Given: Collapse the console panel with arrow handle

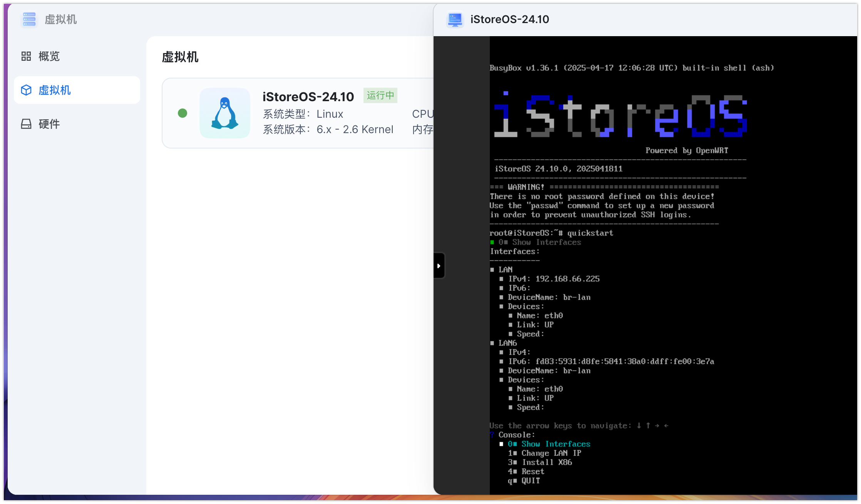Looking at the screenshot, I should tap(439, 266).
